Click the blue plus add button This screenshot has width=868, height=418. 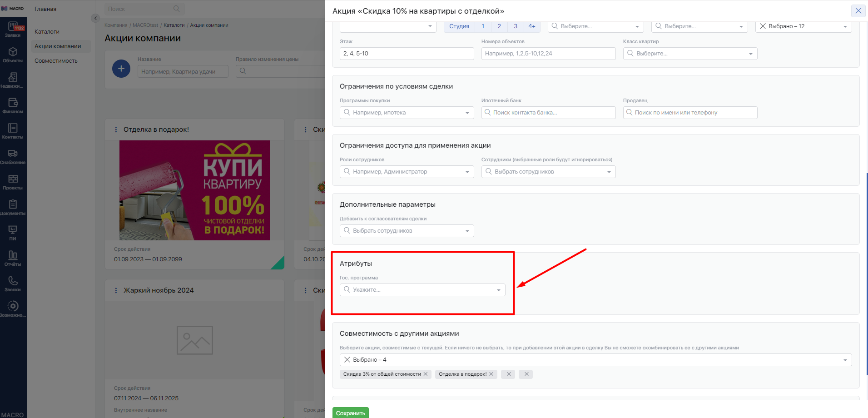(x=121, y=69)
